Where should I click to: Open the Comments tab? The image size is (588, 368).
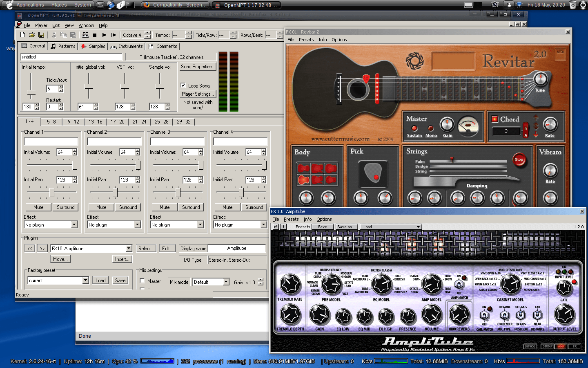coord(163,46)
